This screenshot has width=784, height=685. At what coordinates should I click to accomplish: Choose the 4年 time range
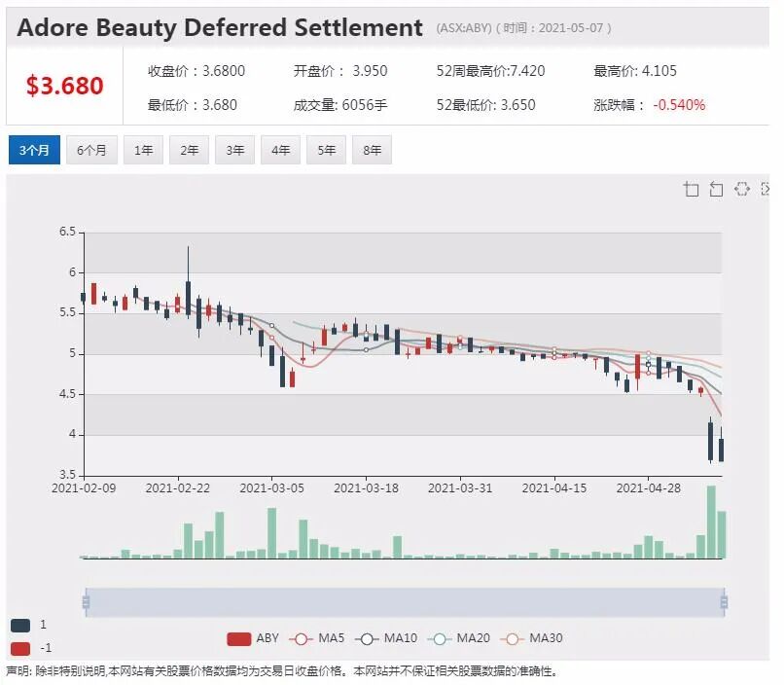[x=280, y=150]
